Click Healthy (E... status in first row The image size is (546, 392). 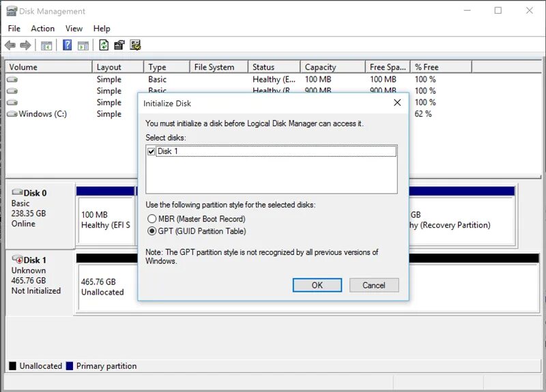point(274,80)
